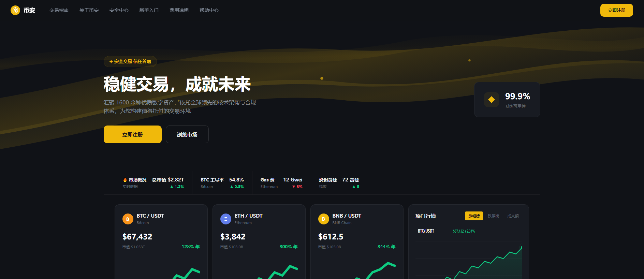Click the Gas 费 label
This screenshot has height=279, width=644.
point(267,180)
